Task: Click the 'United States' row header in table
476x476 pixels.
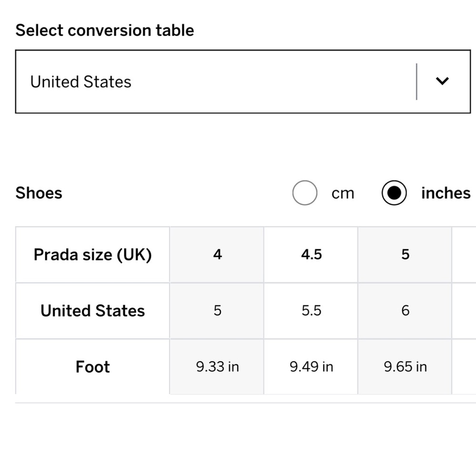Action: pos(93,310)
